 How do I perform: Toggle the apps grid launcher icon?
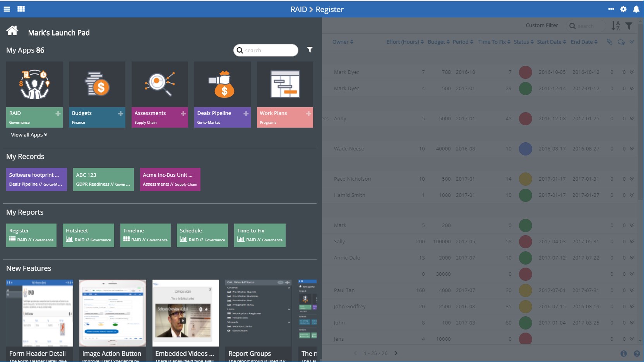pos(21,9)
